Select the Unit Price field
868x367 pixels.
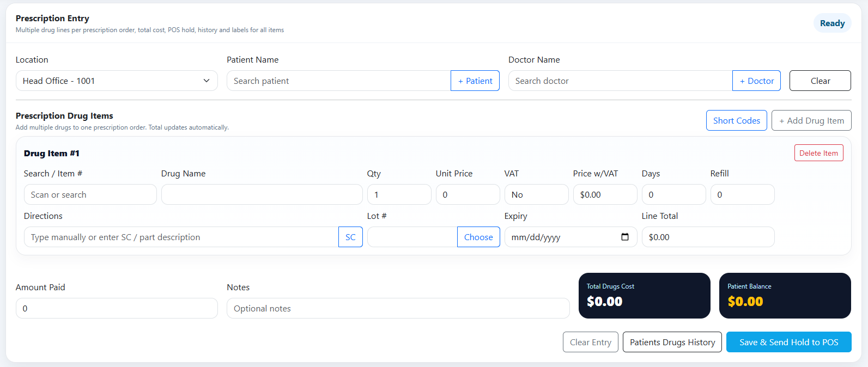pos(468,194)
